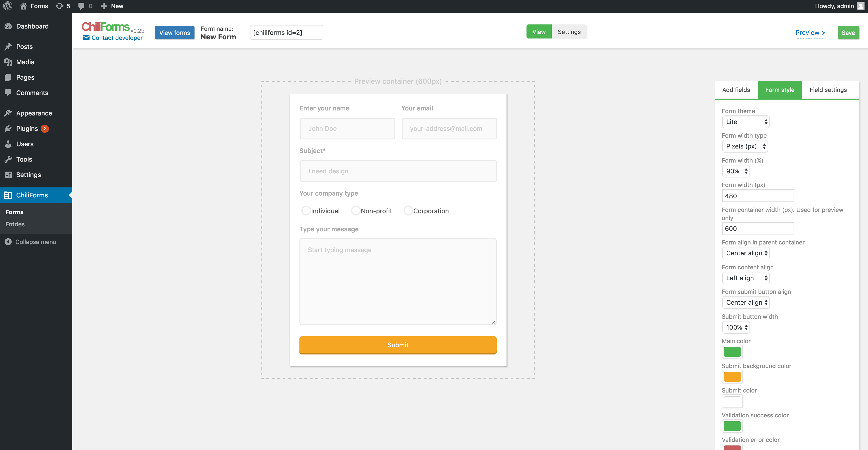Screen dimensions: 868x450
Task: Click the admin avatar icon
Action: point(860,6)
